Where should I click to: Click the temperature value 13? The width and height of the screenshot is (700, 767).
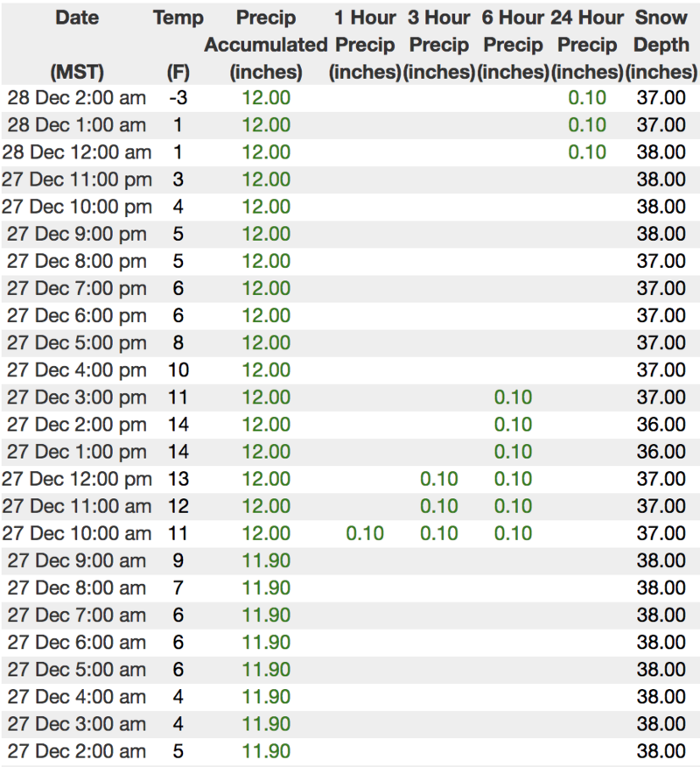click(178, 479)
